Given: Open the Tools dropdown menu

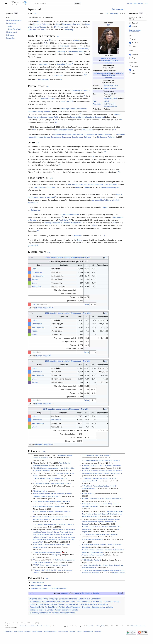Looking at the screenshot, I should (122, 14).
